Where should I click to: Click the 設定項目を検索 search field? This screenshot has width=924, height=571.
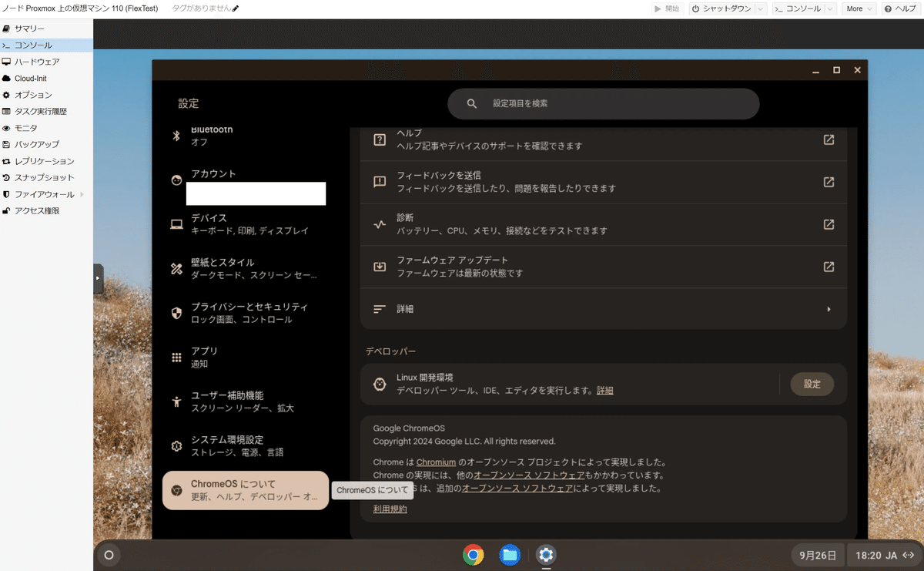604,103
